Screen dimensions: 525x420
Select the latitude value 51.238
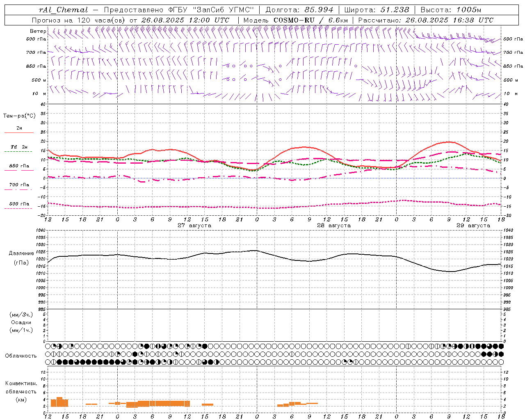[395, 10]
